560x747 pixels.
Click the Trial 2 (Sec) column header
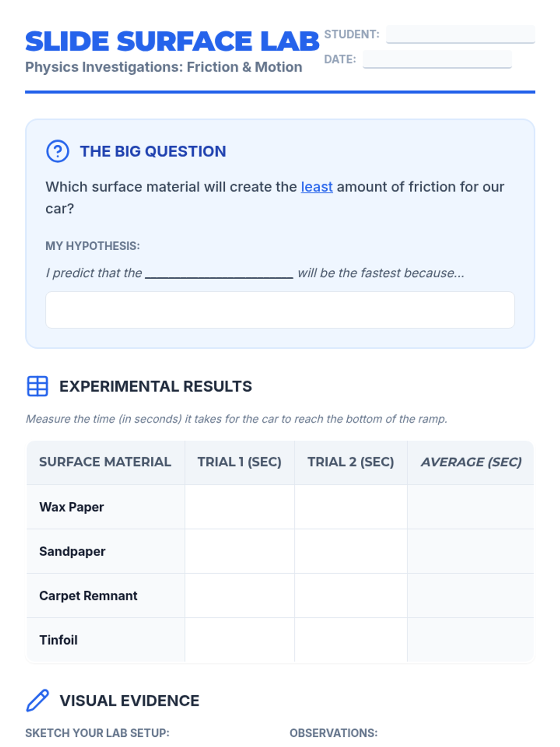350,462
